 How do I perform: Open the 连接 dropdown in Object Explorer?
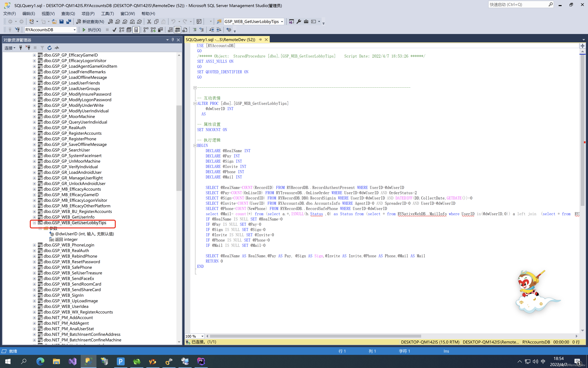pyautogui.click(x=10, y=48)
